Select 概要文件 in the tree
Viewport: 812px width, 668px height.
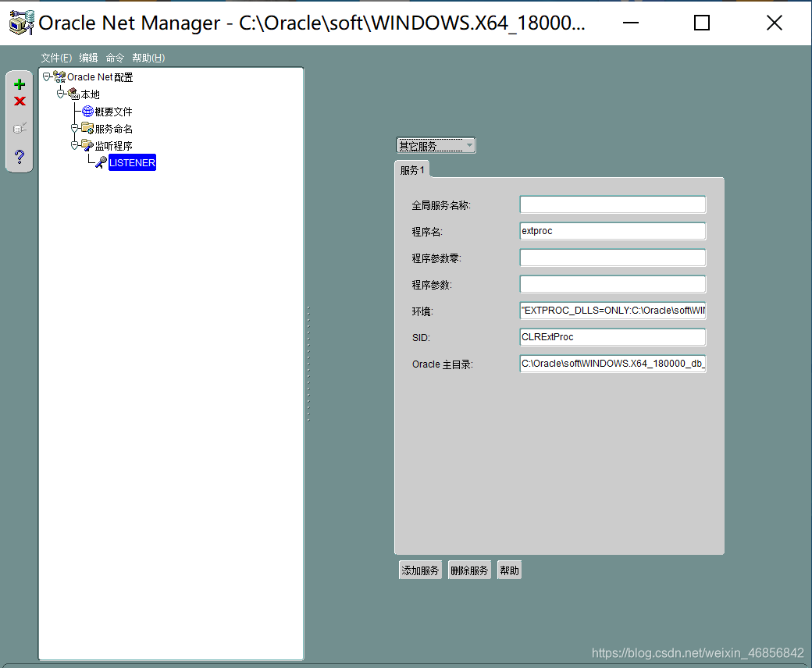[113, 112]
